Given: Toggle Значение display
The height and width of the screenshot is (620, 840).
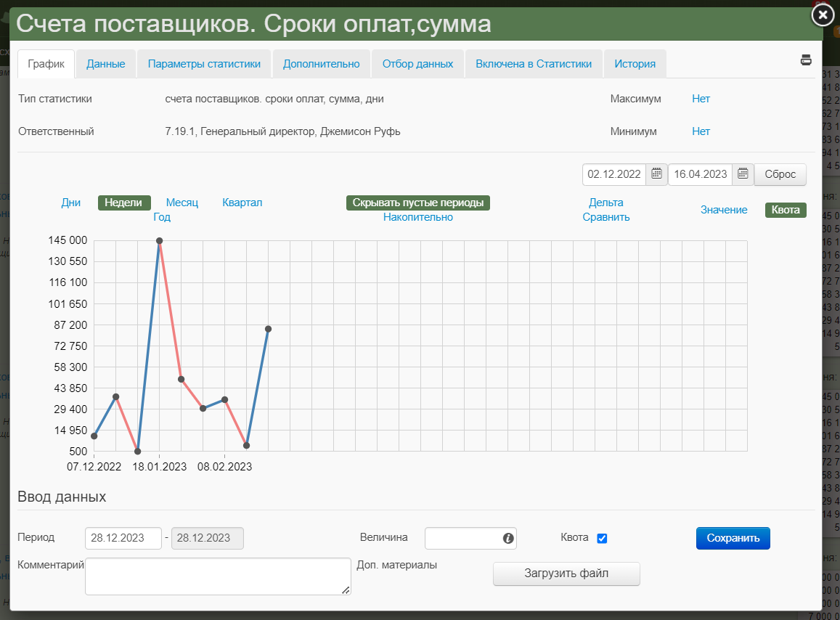Looking at the screenshot, I should click(724, 210).
